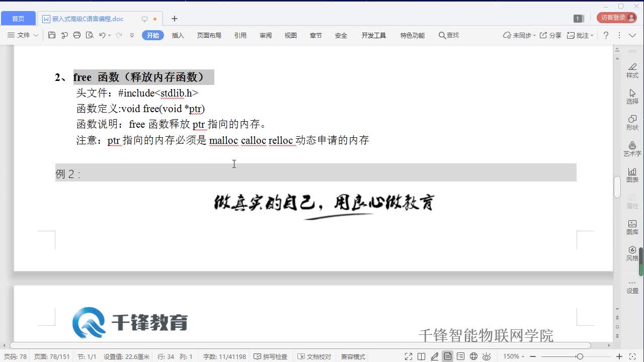Open the 插入 ribbon tab

(x=178, y=35)
